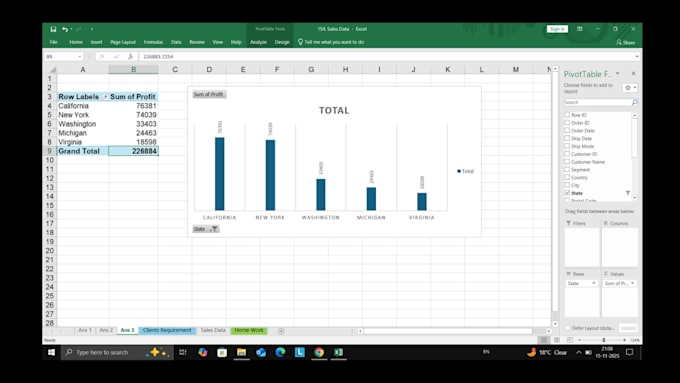This screenshot has height=383, width=680.
Task: Open the Page Layout tab
Action: point(123,42)
